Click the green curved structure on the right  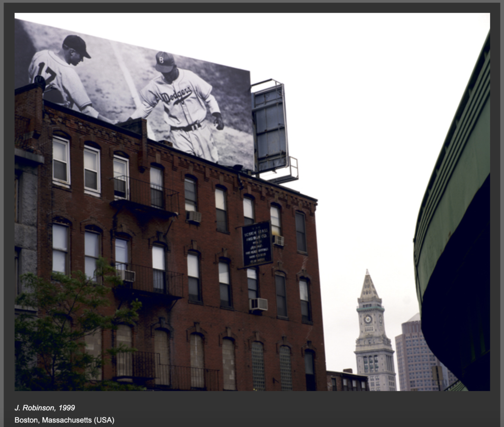pyautogui.click(x=455, y=221)
